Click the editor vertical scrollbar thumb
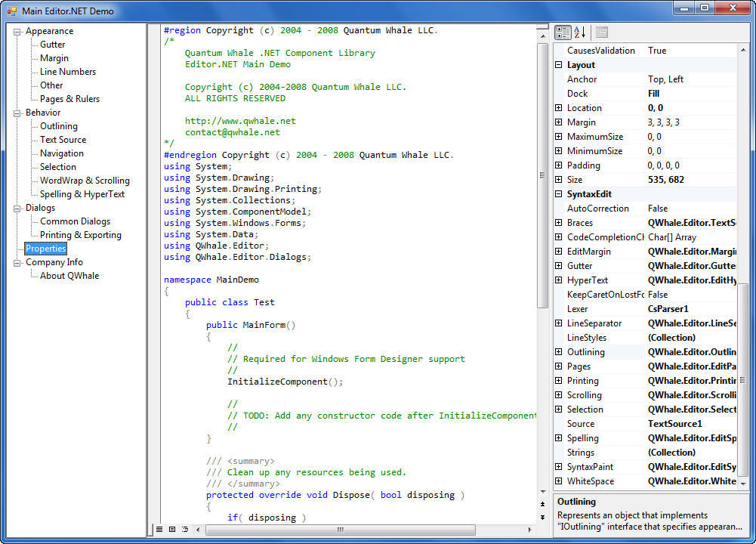The width and height of the screenshot is (756, 544). click(x=542, y=175)
